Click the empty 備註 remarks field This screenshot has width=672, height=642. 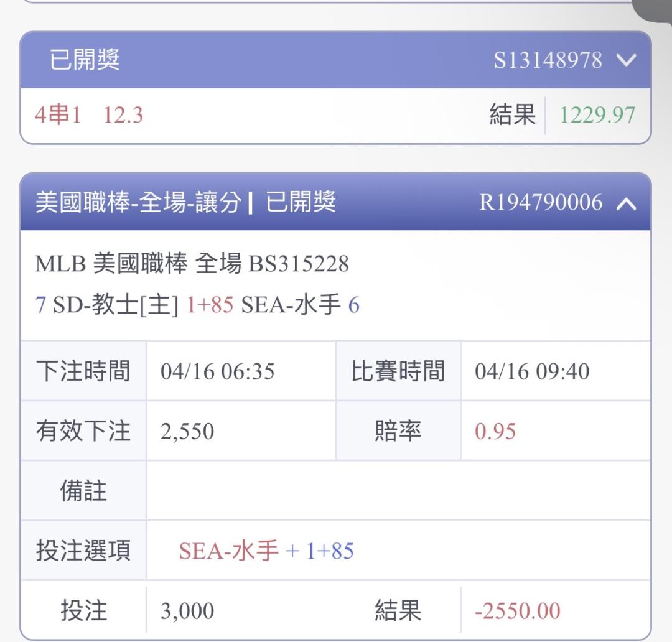(x=398, y=491)
